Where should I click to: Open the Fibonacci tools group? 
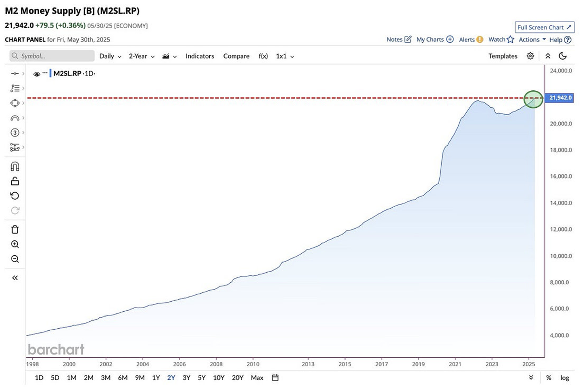(15, 88)
